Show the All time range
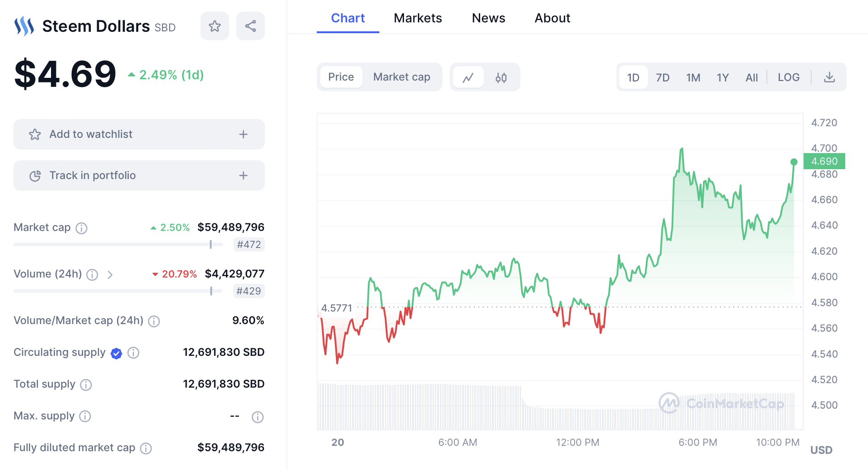This screenshot has height=470, width=868. click(x=752, y=77)
